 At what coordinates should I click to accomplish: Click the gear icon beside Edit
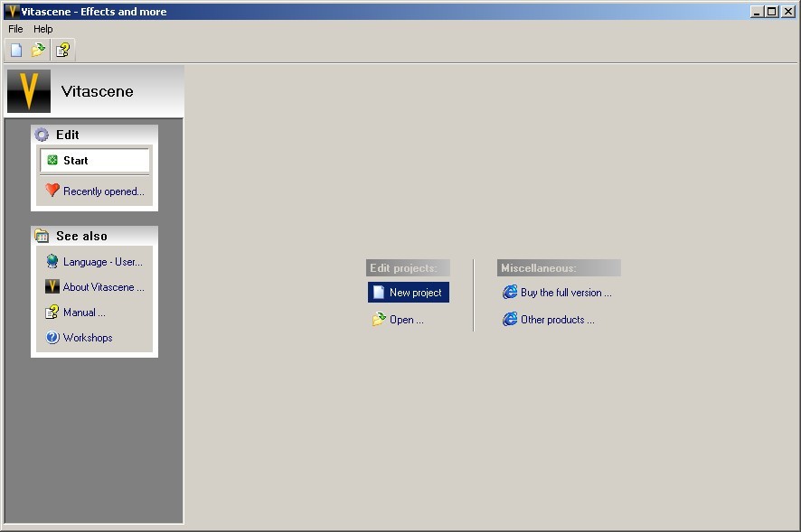point(42,135)
